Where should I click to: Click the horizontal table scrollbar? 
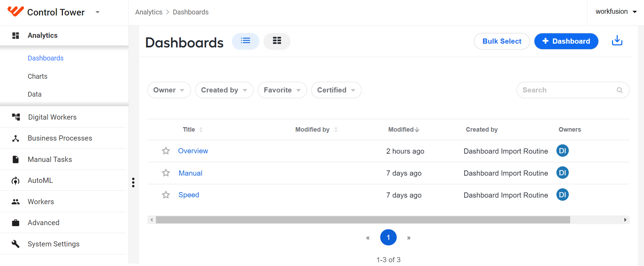[x=363, y=220]
